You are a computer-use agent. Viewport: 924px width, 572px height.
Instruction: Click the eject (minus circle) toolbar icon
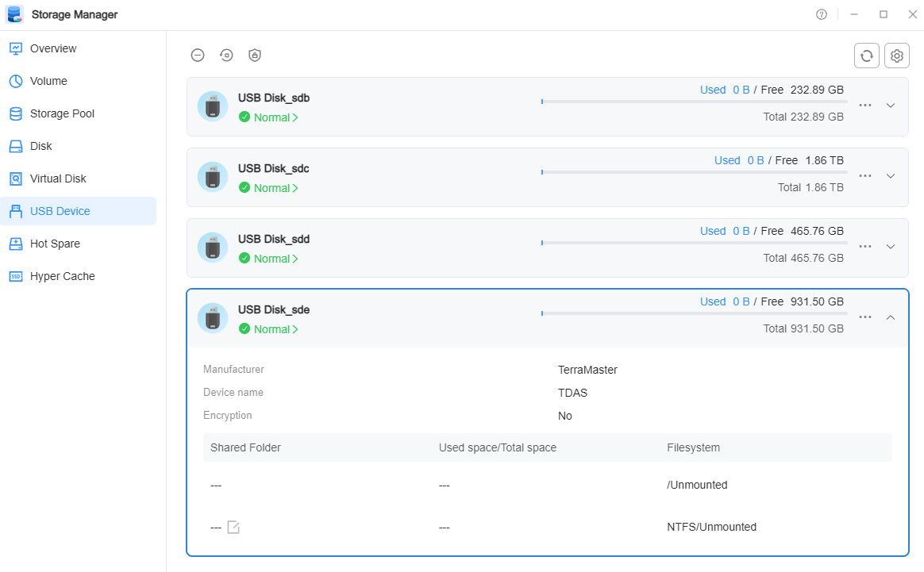198,56
